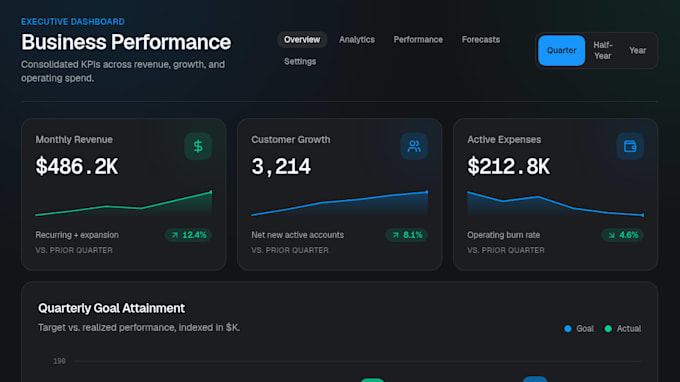
Task: Click 'Consolidated KPIs across revenue' description
Action: [x=123, y=71]
